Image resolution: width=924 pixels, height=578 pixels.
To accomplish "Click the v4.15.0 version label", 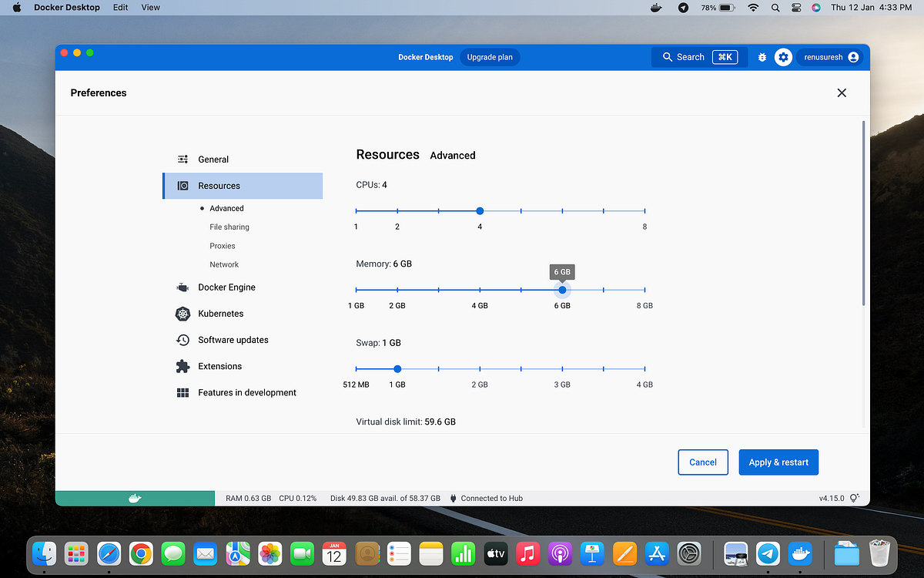I will [x=832, y=499].
